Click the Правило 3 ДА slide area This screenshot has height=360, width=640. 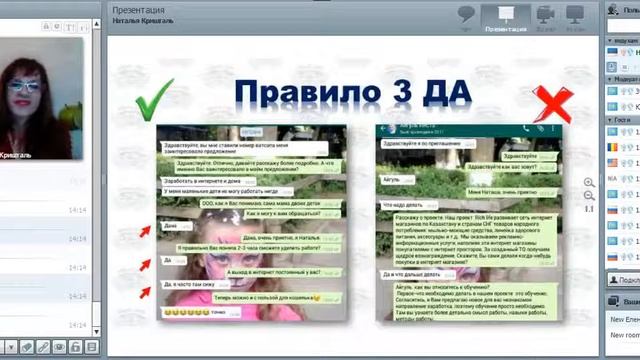(x=353, y=196)
